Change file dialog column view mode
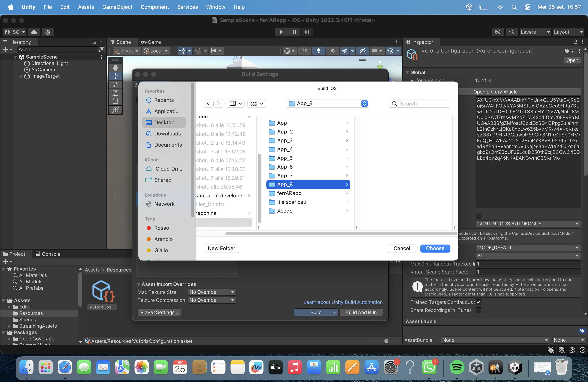The height and width of the screenshot is (382, 588). 235,103
